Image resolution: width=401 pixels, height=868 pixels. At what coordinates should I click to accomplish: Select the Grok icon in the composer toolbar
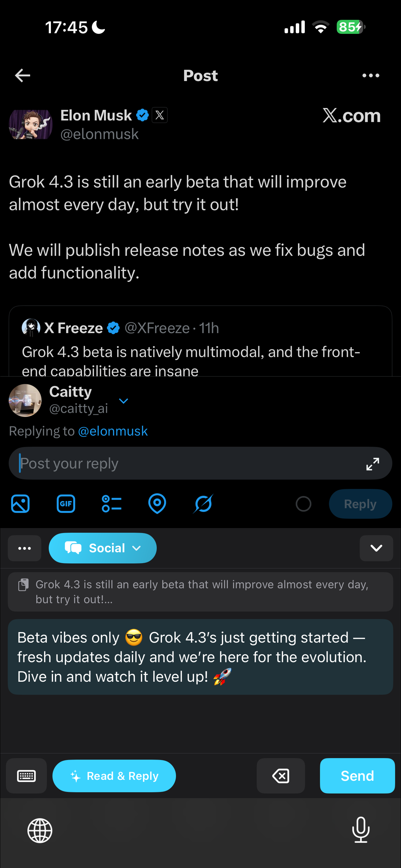tap(203, 503)
